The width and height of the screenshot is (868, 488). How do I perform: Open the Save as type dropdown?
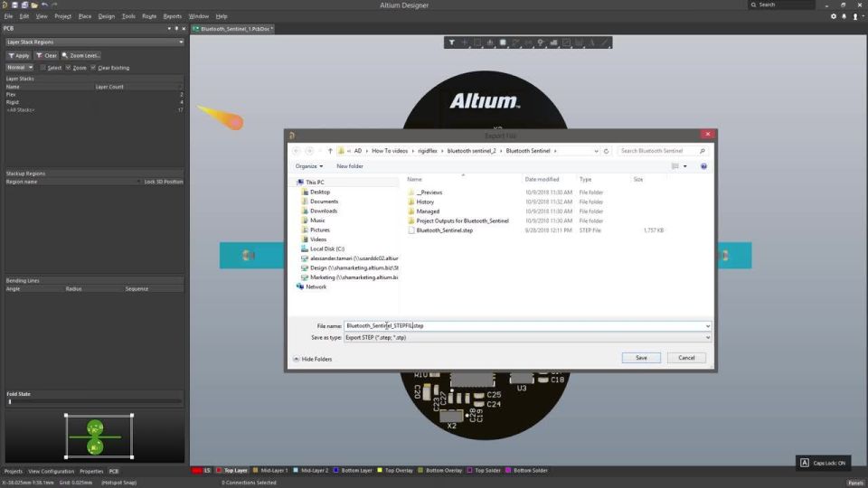click(707, 337)
